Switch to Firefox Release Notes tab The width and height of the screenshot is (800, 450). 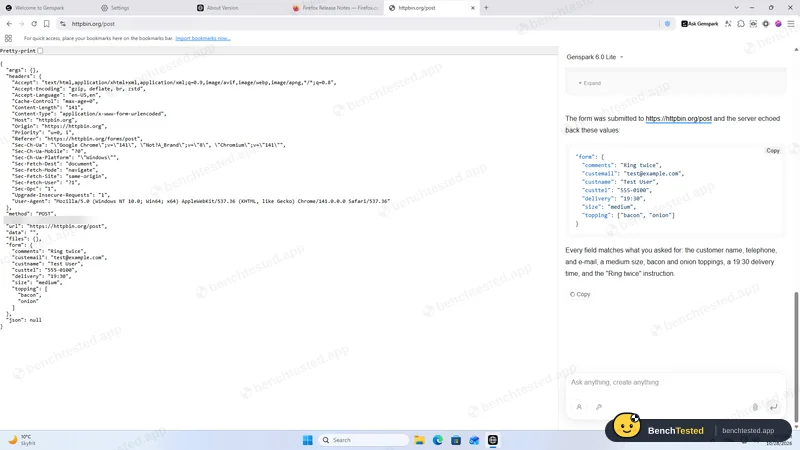pos(335,8)
